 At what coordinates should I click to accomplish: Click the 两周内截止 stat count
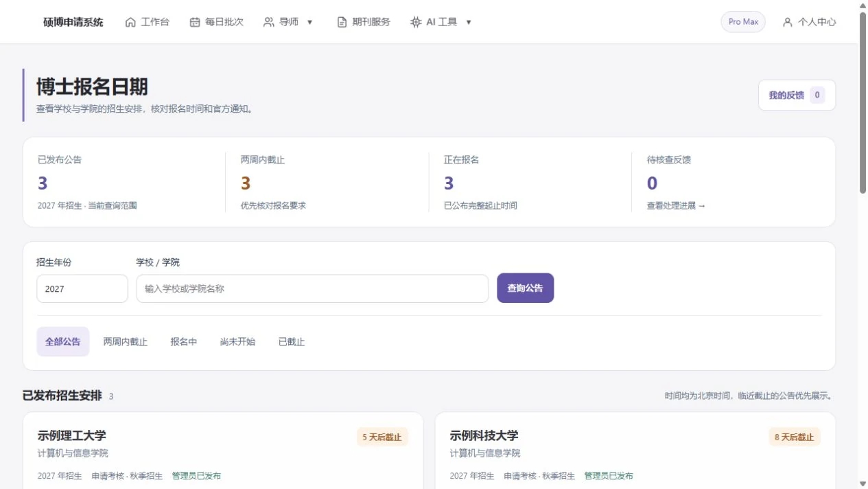click(x=246, y=183)
